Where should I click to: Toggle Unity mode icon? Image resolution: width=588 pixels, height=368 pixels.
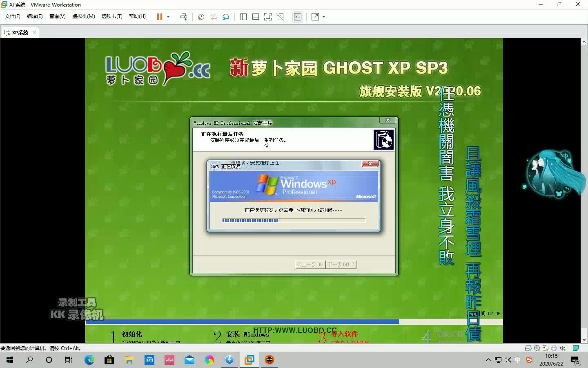(280, 17)
